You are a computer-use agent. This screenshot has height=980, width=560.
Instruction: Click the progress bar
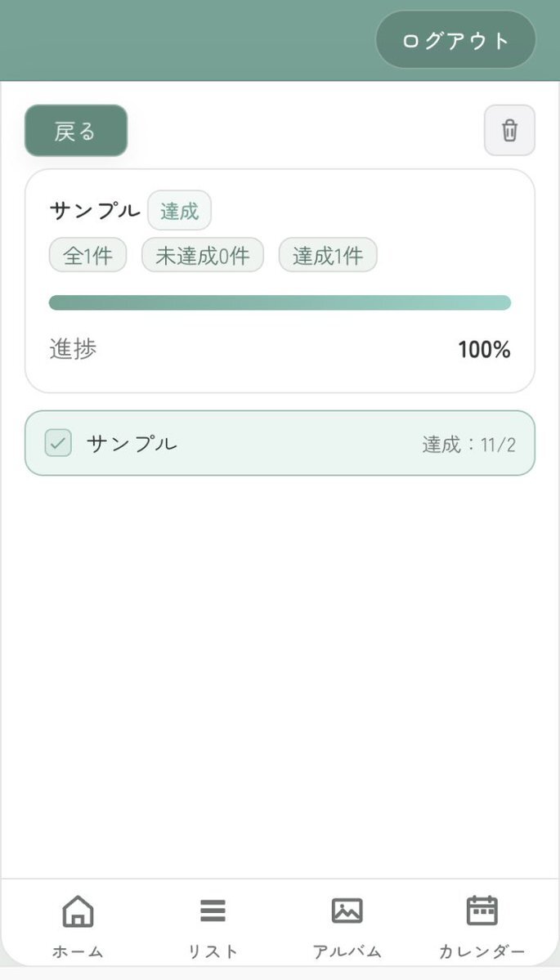280,302
